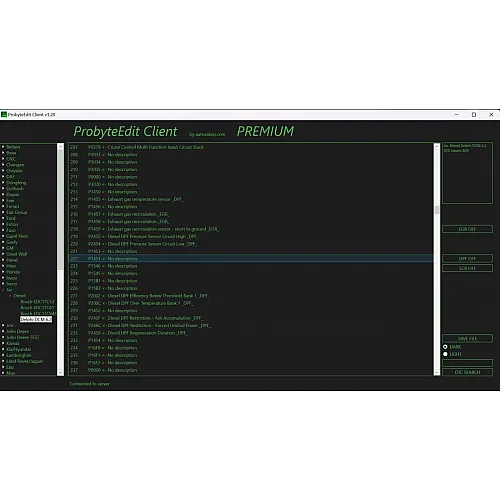
Task: Select the Chrysler brand label
Action: pyautogui.click(x=14, y=171)
